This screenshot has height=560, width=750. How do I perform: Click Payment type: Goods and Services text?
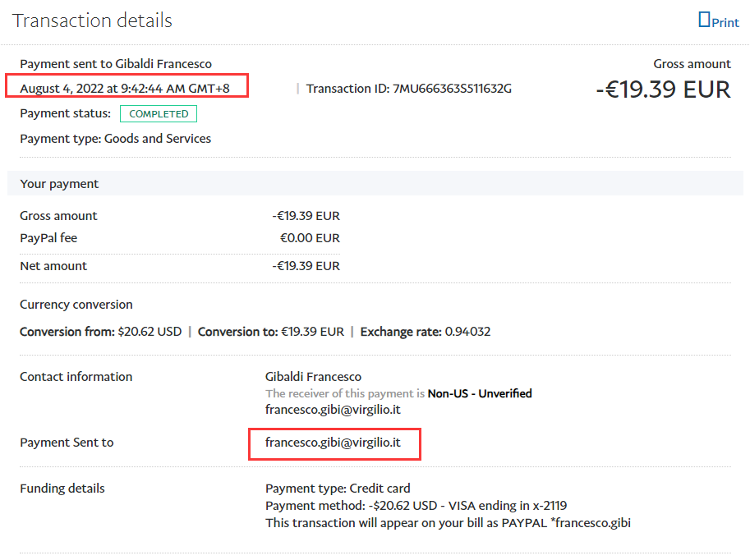click(x=115, y=139)
